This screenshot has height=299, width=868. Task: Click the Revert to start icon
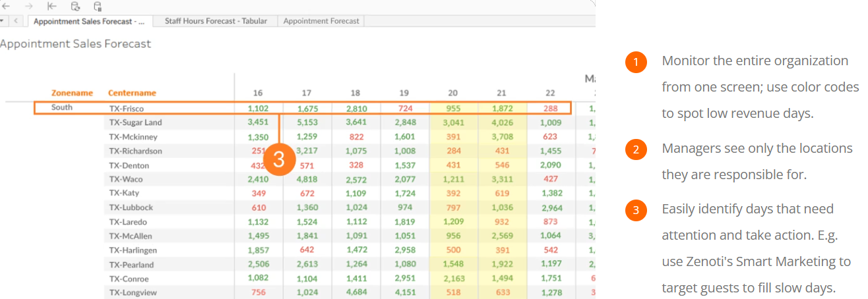[x=52, y=7]
